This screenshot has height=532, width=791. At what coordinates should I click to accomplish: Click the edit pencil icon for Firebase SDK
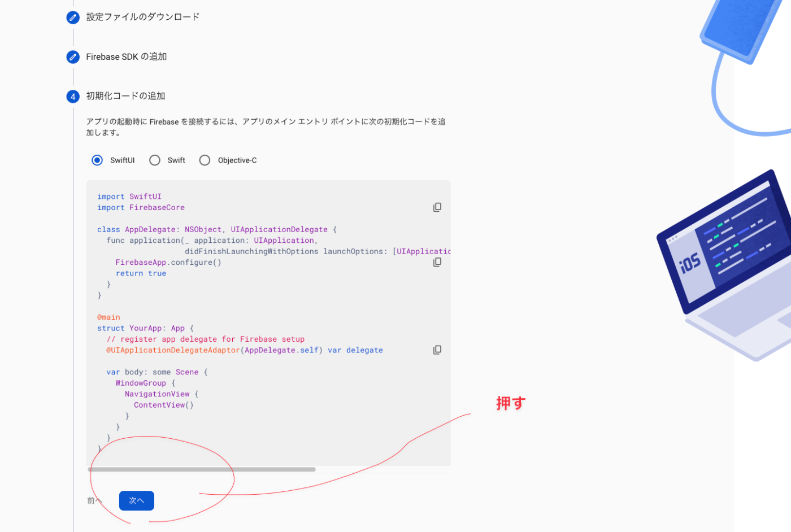coord(73,57)
